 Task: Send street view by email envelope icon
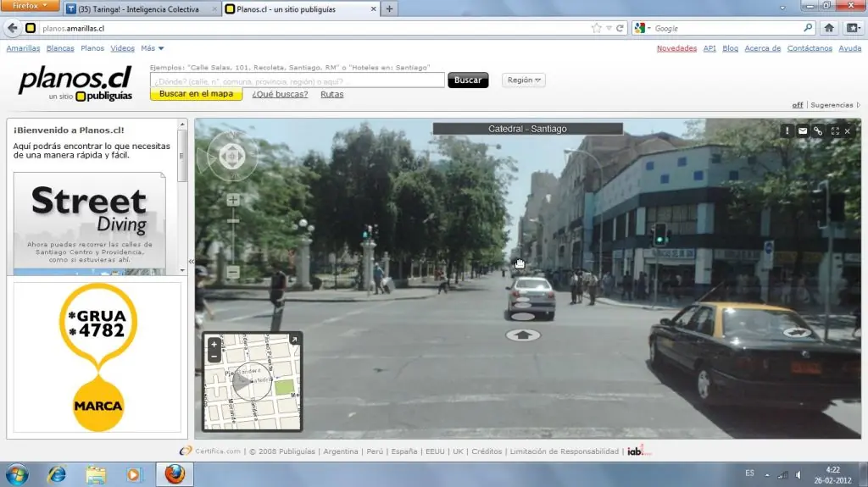tap(802, 130)
